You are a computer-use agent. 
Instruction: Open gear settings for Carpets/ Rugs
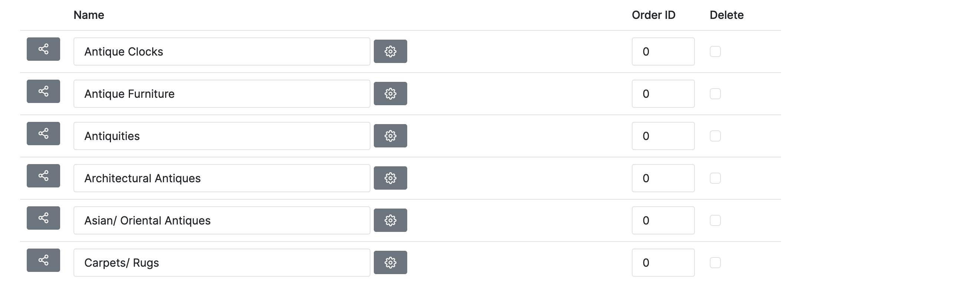click(390, 262)
